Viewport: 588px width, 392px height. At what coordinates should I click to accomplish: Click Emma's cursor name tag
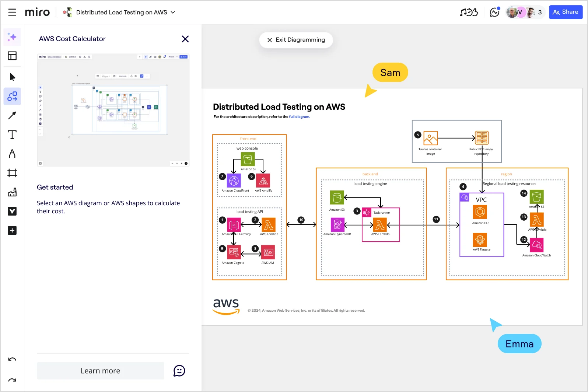click(519, 344)
